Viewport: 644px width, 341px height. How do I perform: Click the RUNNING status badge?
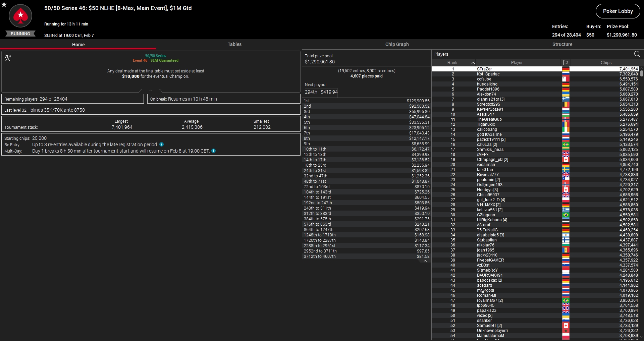[20, 34]
